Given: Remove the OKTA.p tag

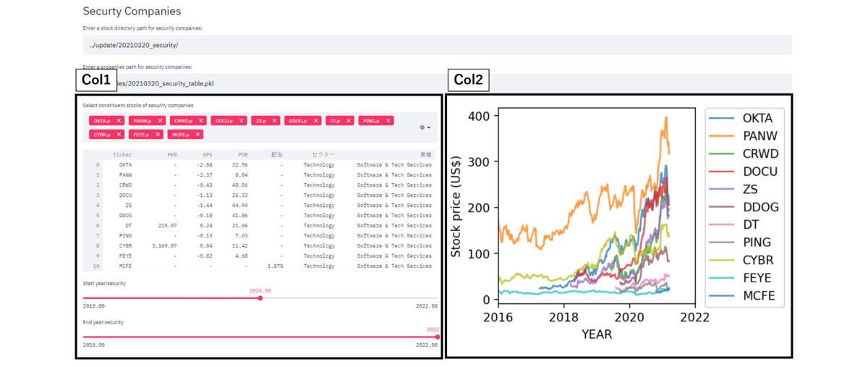Looking at the screenshot, I should click(x=119, y=121).
